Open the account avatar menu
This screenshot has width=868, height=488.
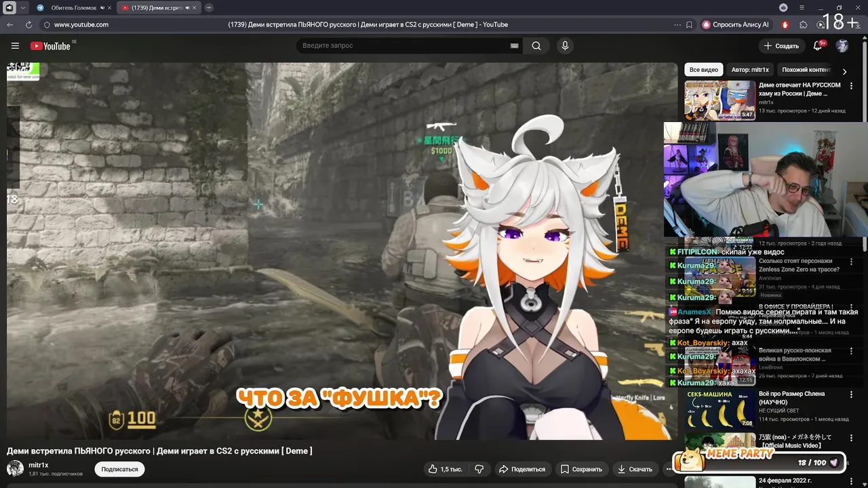(842, 46)
